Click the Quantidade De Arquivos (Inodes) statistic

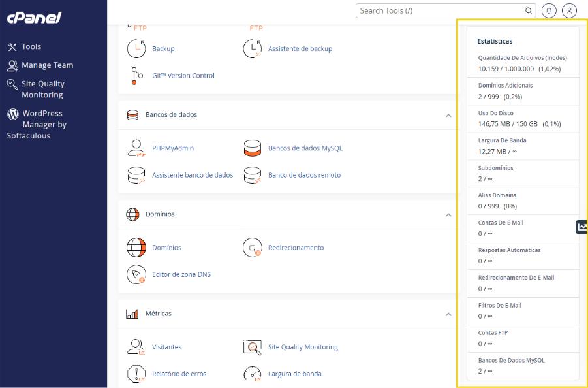click(522, 63)
